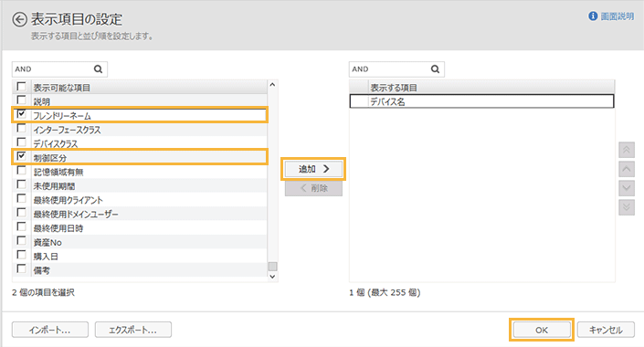
Task: Select the 備考 row text
Action: click(x=41, y=270)
